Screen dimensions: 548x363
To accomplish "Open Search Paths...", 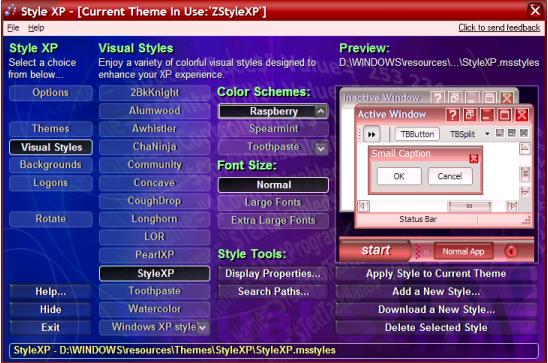I will click(x=273, y=291).
